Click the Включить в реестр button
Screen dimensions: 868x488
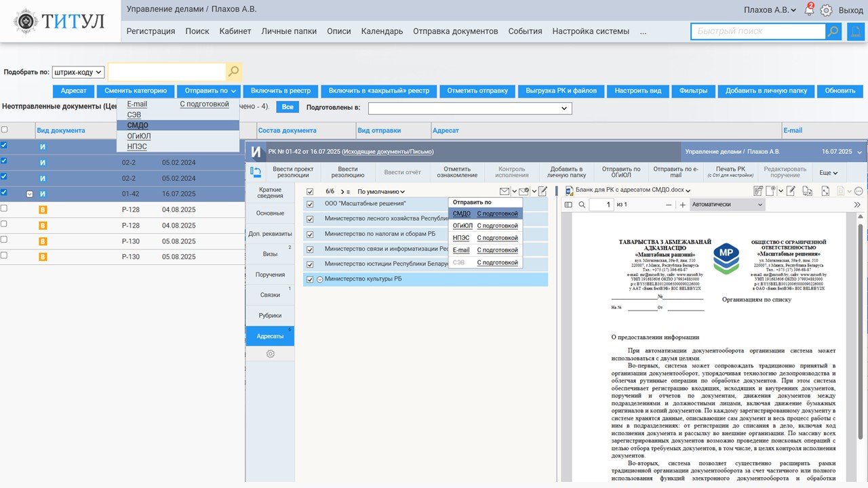point(281,91)
